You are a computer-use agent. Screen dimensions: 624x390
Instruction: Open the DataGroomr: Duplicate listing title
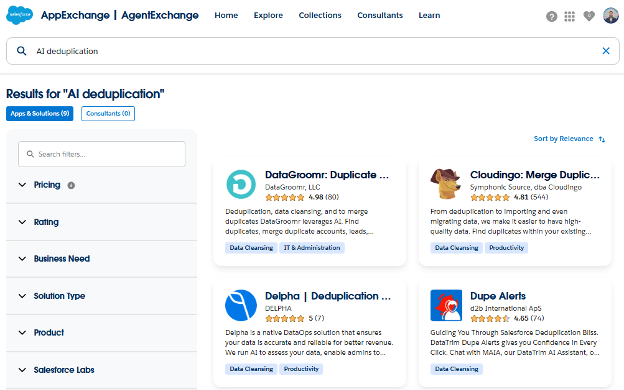click(x=327, y=175)
